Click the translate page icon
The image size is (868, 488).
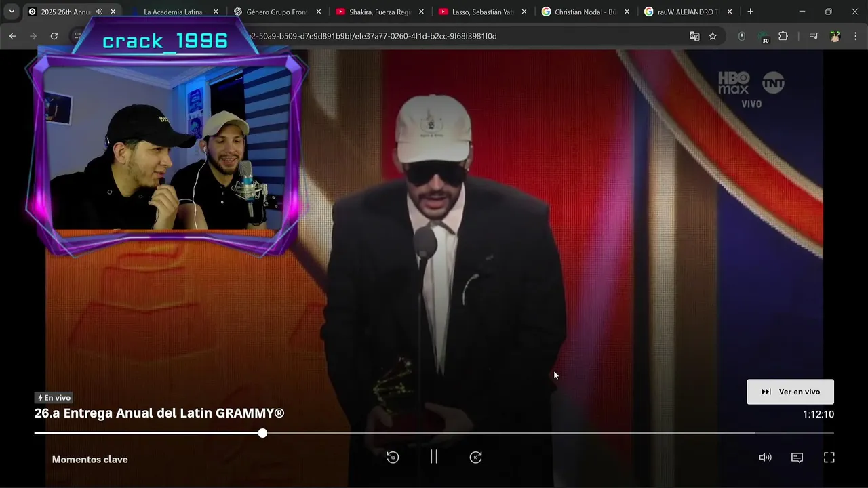694,36
